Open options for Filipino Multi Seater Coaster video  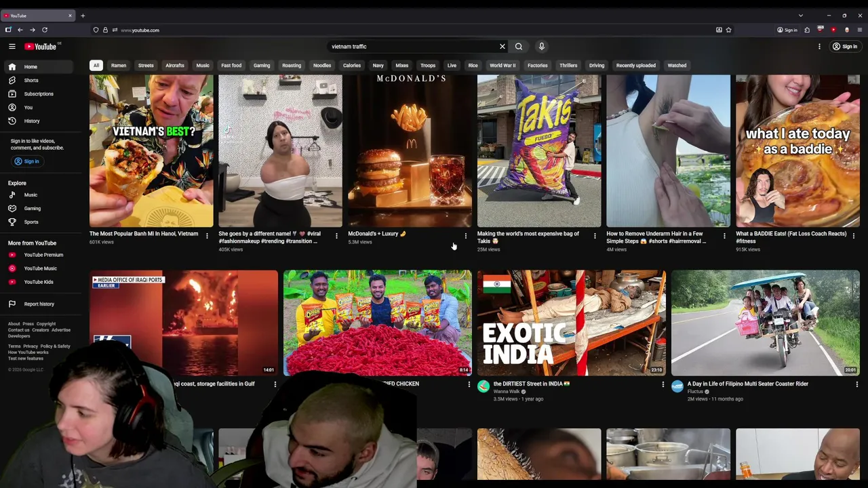(856, 384)
